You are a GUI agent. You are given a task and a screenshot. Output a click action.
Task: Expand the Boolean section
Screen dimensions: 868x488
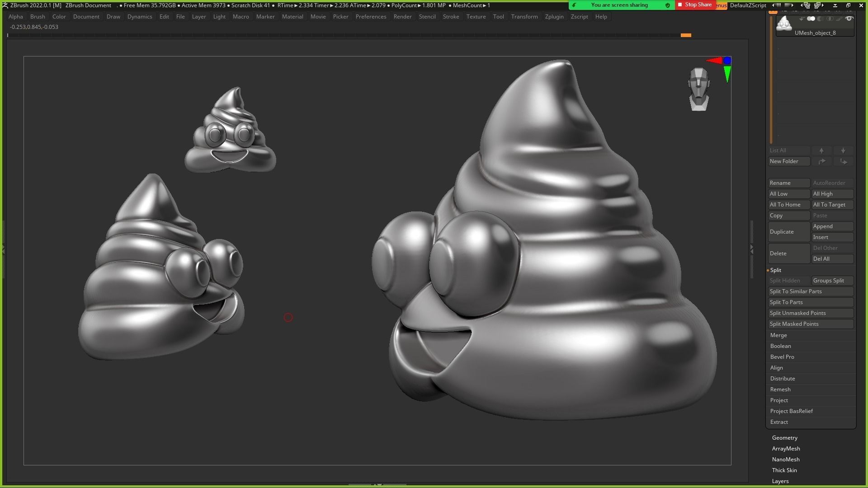click(780, 346)
